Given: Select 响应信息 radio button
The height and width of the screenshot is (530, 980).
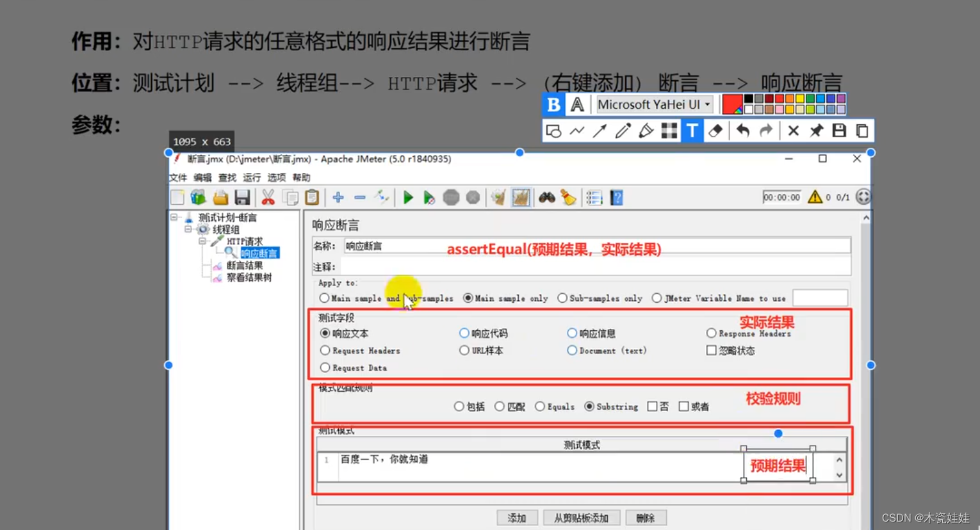Looking at the screenshot, I should [x=572, y=333].
